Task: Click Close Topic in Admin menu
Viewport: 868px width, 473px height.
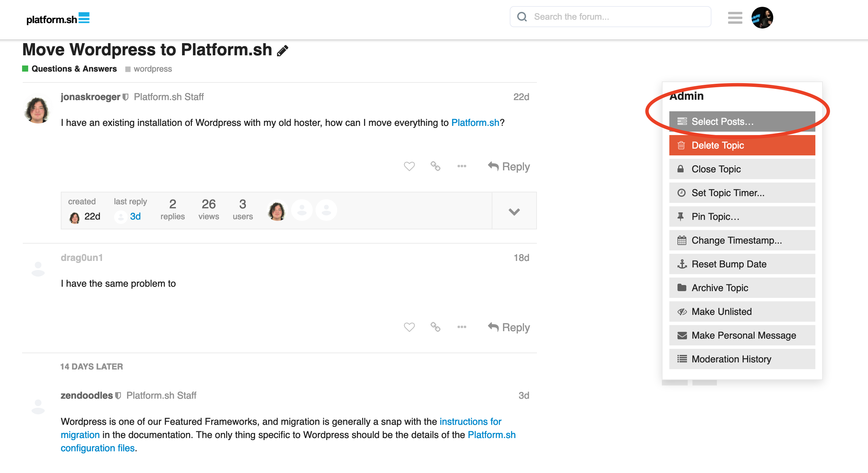Action: pyautogui.click(x=742, y=169)
